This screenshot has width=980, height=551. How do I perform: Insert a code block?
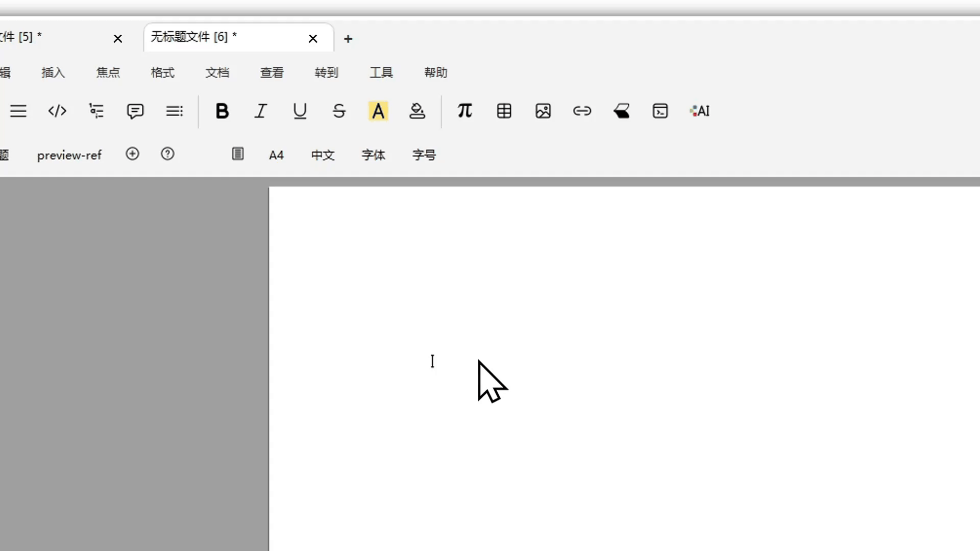(x=57, y=111)
